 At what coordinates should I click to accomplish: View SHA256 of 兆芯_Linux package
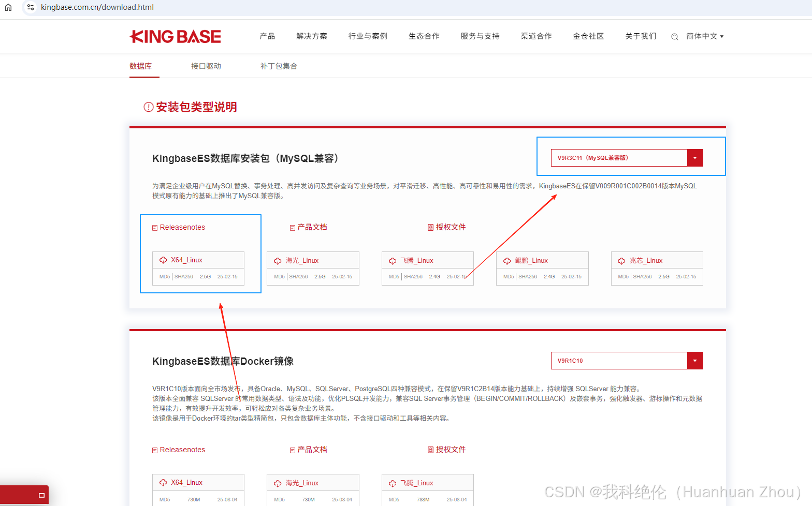[x=642, y=277]
